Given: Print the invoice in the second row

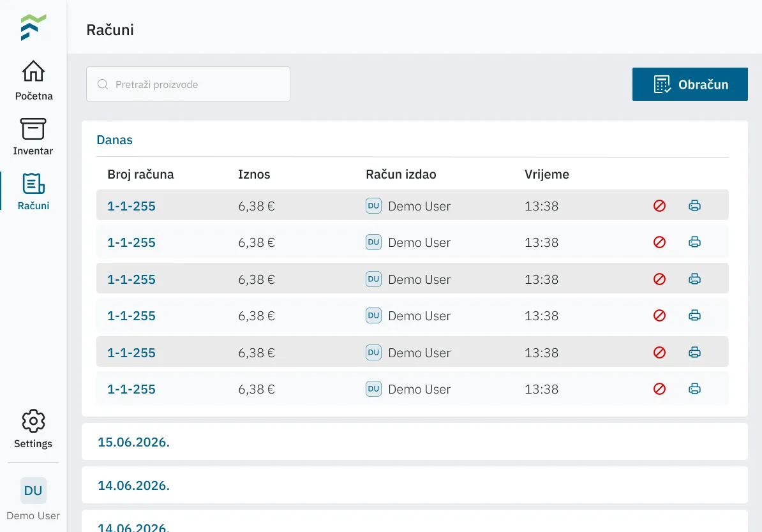Looking at the screenshot, I should 694,242.
